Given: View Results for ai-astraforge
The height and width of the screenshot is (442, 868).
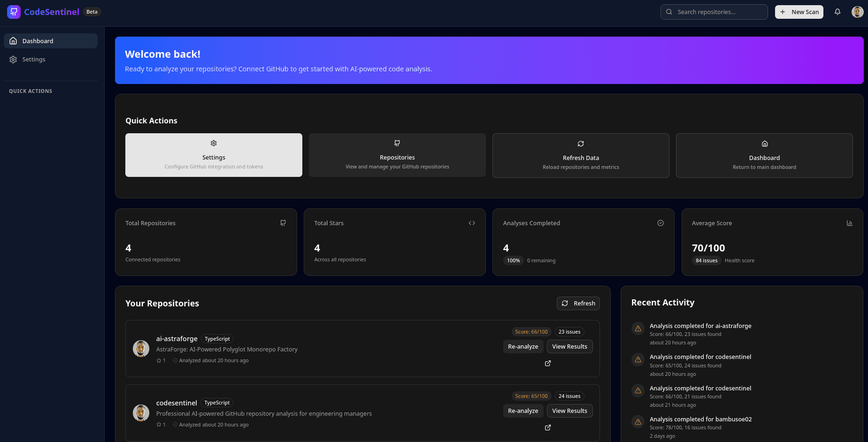Looking at the screenshot, I should point(570,346).
